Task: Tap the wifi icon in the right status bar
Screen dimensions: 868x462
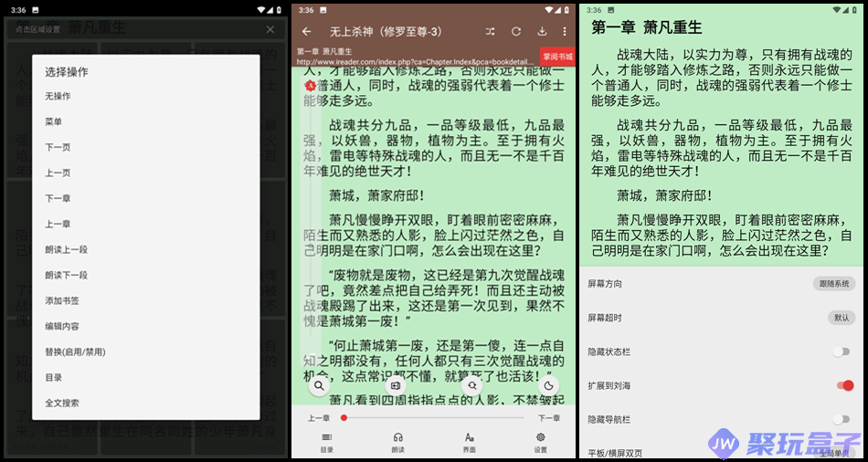Action: pyautogui.click(x=836, y=10)
